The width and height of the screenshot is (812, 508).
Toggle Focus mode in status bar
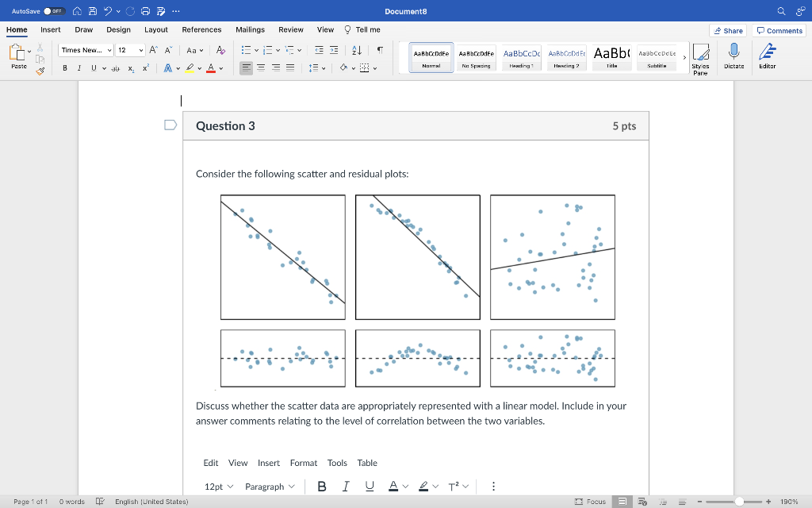pyautogui.click(x=592, y=502)
